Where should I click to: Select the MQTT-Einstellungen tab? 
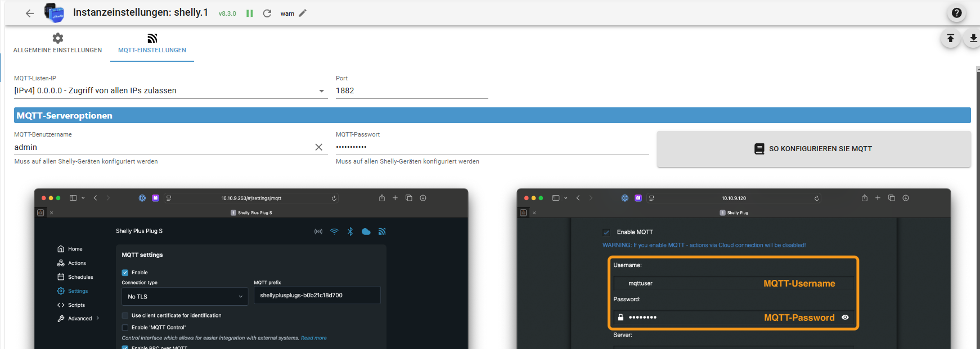tap(152, 43)
